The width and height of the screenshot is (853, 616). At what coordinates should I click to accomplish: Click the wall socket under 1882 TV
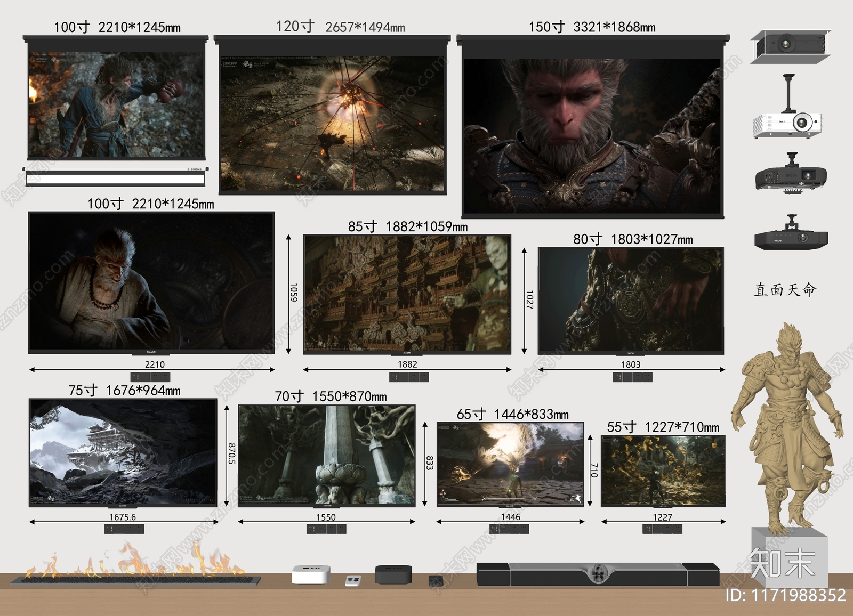pyautogui.click(x=409, y=377)
